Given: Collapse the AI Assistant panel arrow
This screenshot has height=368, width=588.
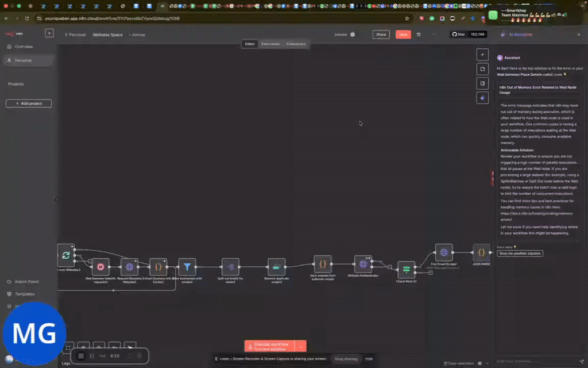Looking at the screenshot, I should coord(578,34).
